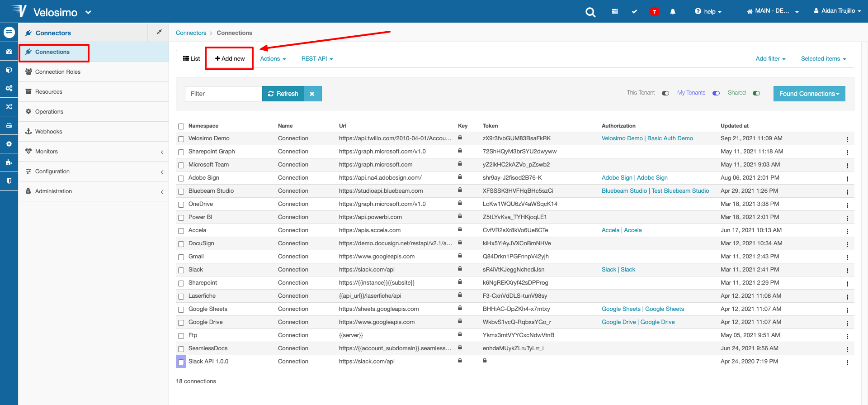Open the red 7 notifications badge
This screenshot has height=405, width=868.
pyautogui.click(x=654, y=12)
